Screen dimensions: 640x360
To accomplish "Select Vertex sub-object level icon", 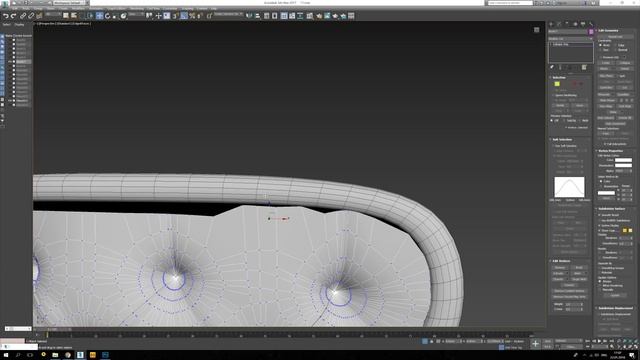I will [x=557, y=84].
